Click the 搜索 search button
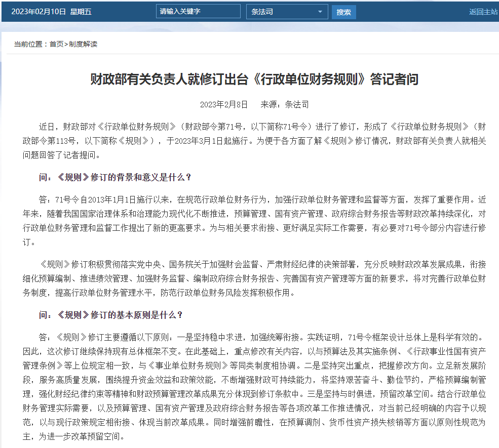499x448 pixels. pyautogui.click(x=343, y=12)
